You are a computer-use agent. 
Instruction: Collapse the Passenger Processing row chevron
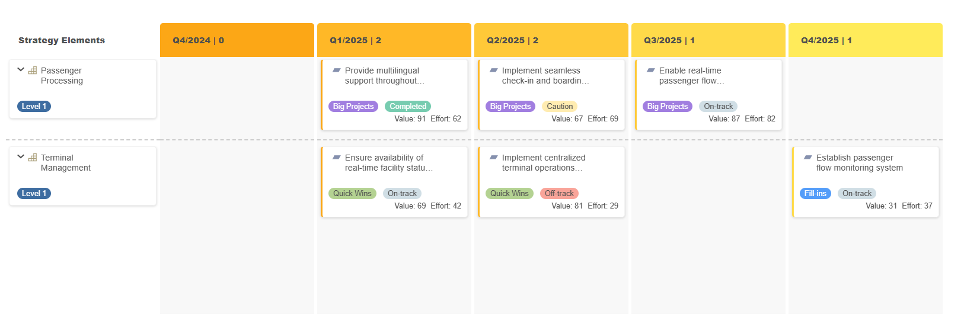[21, 69]
